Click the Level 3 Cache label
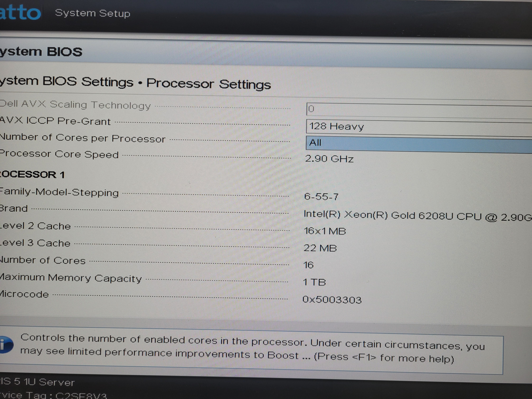 35,243
